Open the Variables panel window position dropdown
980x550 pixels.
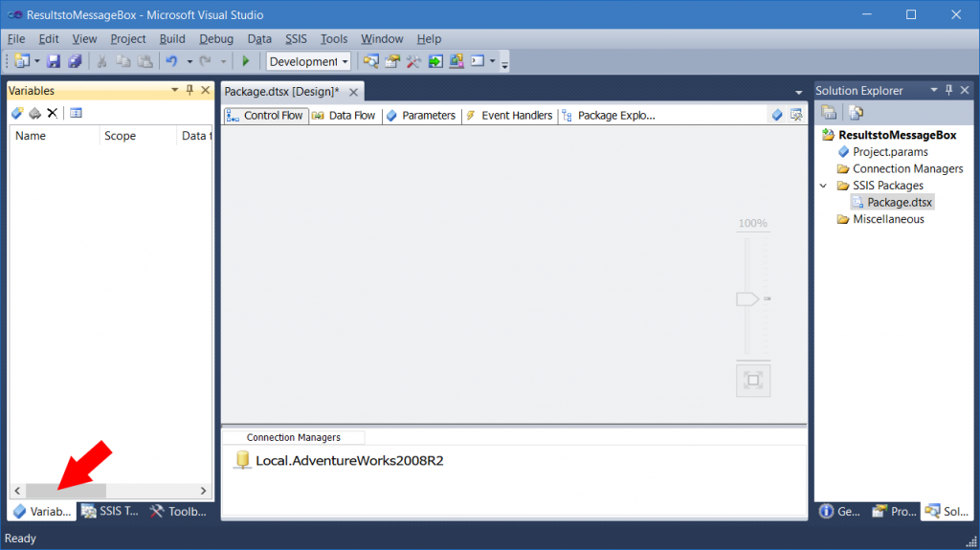pyautogui.click(x=174, y=90)
